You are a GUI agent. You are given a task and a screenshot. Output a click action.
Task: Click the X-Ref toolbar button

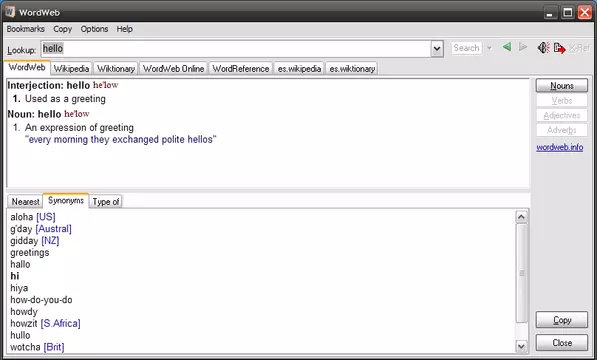(579, 48)
